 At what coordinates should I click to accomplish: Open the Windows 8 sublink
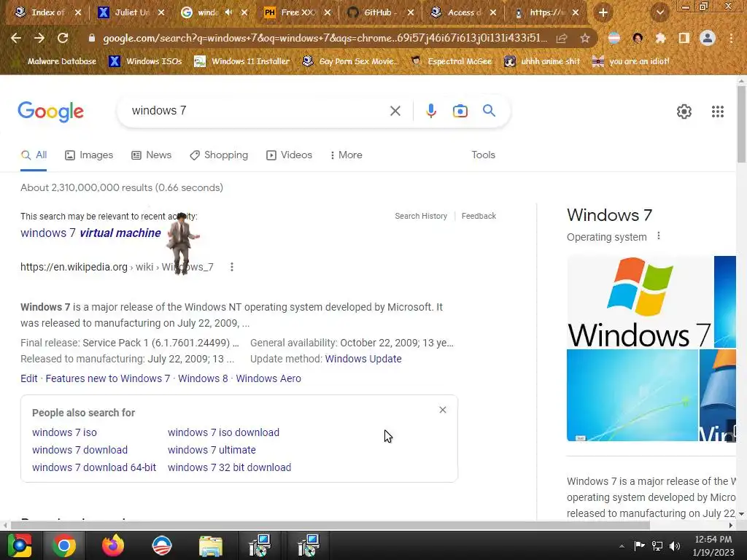point(203,378)
